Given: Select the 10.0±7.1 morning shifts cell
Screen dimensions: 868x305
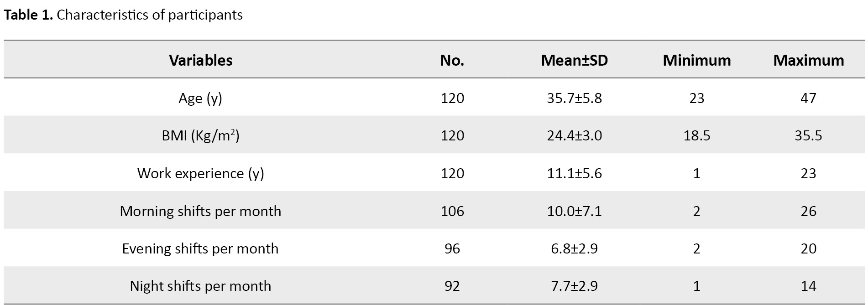Looking at the screenshot, I should (574, 211).
